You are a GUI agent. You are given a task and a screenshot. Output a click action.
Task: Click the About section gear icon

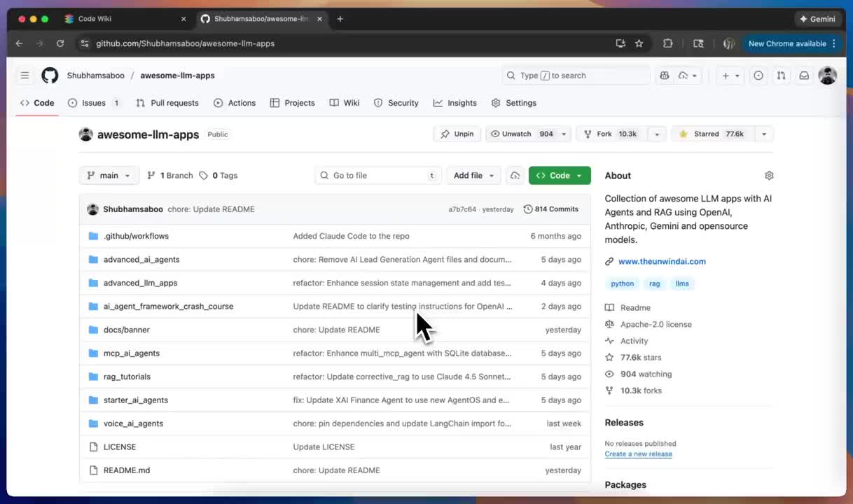coord(769,176)
